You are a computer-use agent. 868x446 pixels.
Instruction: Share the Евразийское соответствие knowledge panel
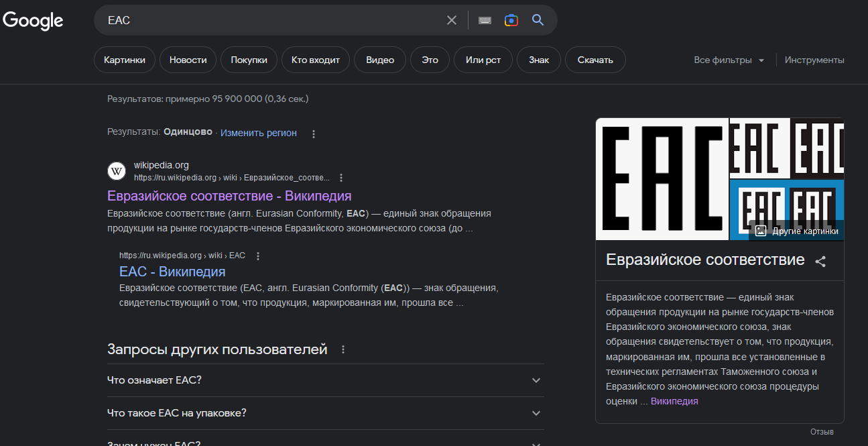point(820,262)
